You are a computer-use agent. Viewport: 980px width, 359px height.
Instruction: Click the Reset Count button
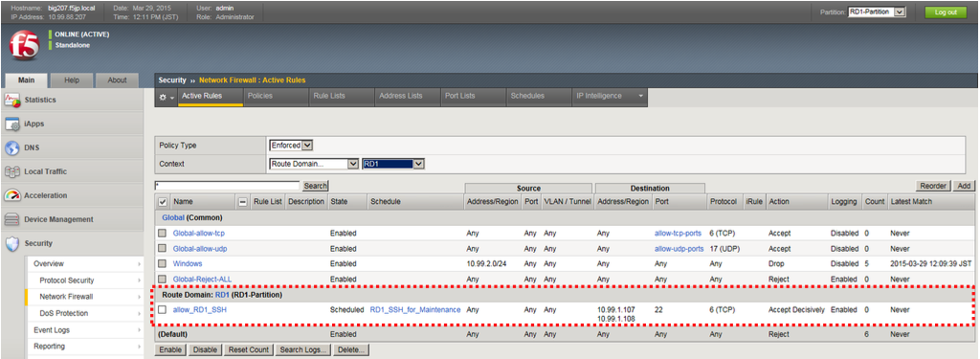(x=248, y=349)
